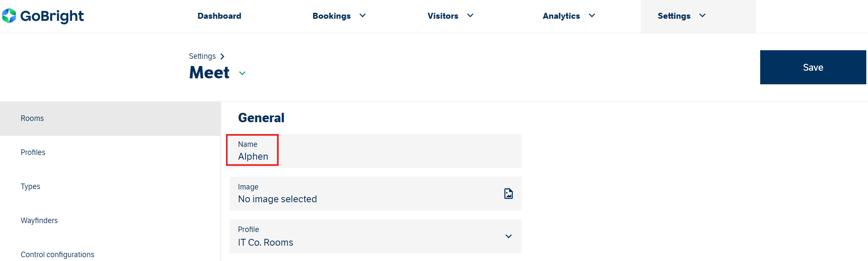Open the Profile dropdown

point(508,236)
